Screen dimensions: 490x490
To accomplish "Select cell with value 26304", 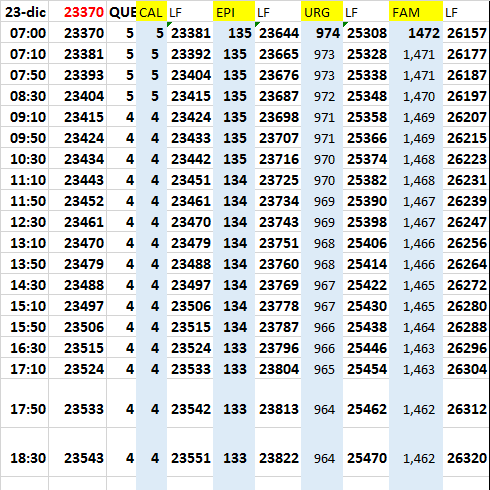I will [x=466, y=369].
